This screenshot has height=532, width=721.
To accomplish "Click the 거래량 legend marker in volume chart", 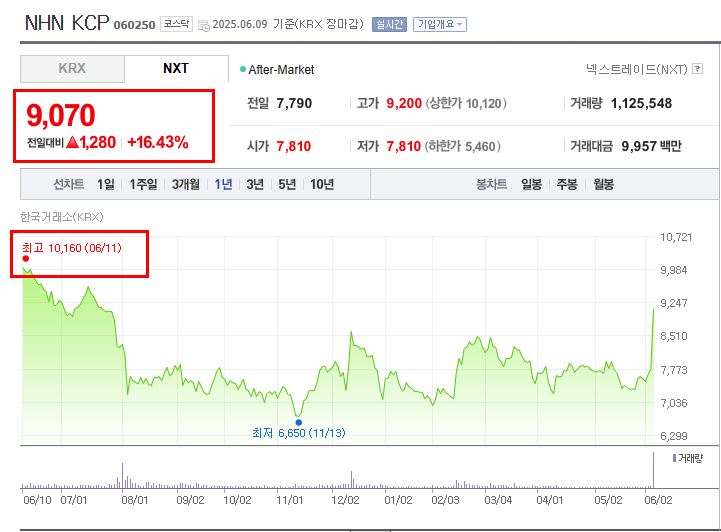I will coord(674,458).
